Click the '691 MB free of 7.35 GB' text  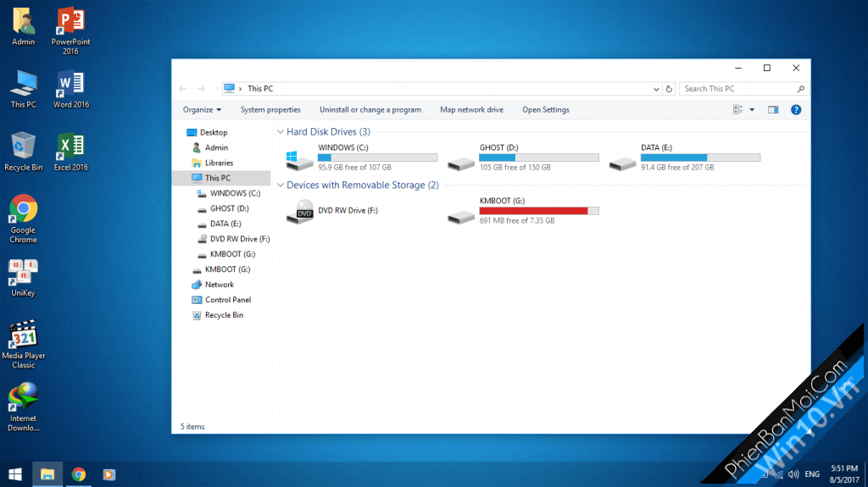[517, 220]
